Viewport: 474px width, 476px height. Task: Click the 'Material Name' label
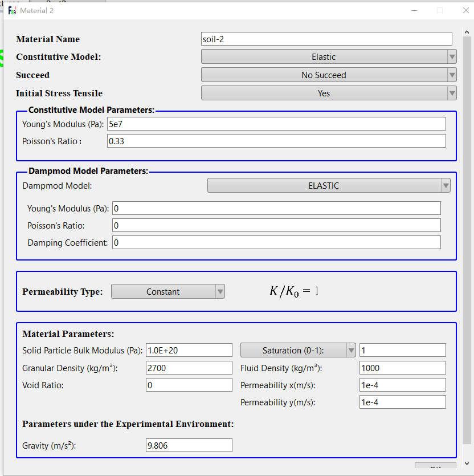pyautogui.click(x=48, y=39)
